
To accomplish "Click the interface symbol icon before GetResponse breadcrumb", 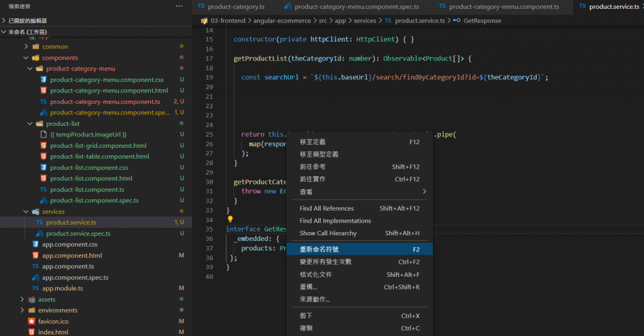I will (x=457, y=21).
